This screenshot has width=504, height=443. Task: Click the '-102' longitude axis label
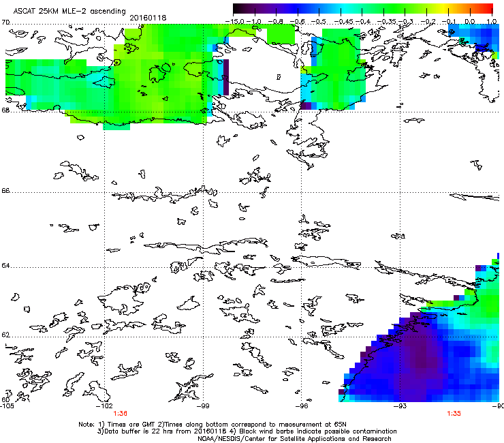point(104,406)
